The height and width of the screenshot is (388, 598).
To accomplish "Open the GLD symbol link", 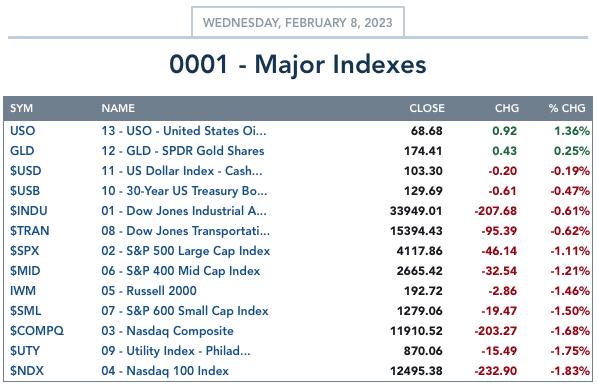I will (22, 151).
